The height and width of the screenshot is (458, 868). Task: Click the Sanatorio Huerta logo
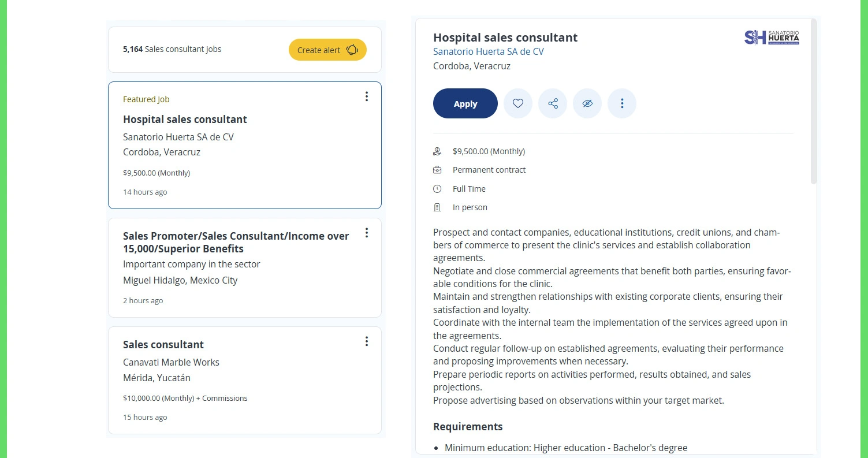click(x=772, y=38)
